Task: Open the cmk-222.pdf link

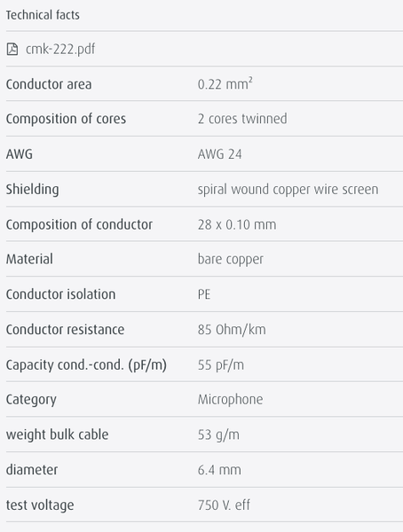Action: [x=60, y=50]
